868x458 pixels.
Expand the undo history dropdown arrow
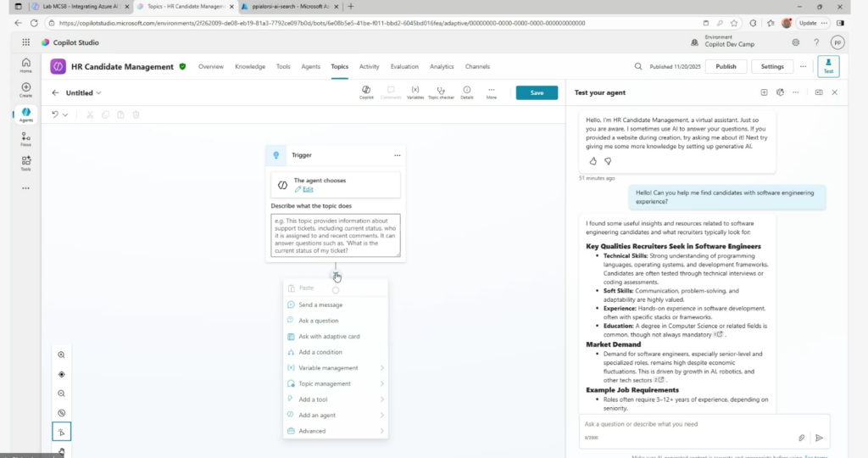click(65, 115)
